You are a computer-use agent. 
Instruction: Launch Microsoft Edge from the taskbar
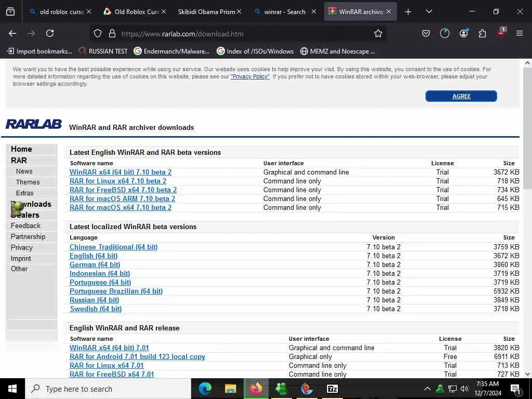[x=205, y=389]
